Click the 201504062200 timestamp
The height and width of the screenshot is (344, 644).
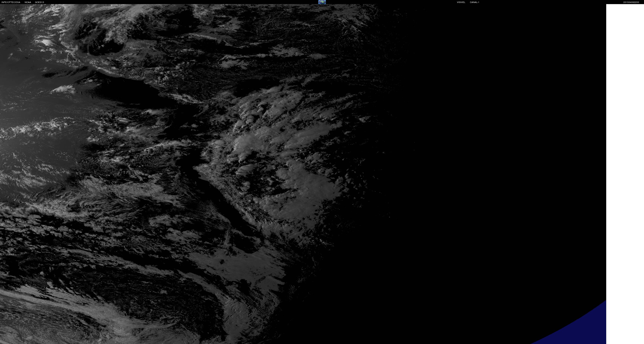pos(631,2)
